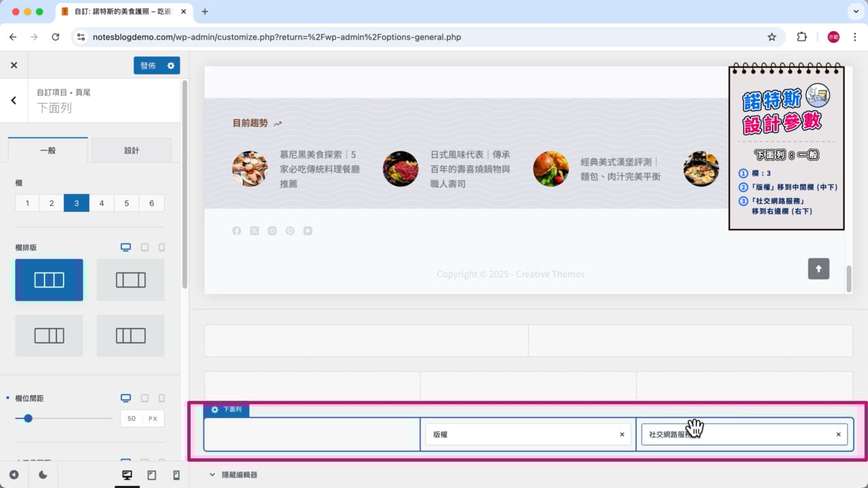Switch to the 一般 tab

[48, 150]
